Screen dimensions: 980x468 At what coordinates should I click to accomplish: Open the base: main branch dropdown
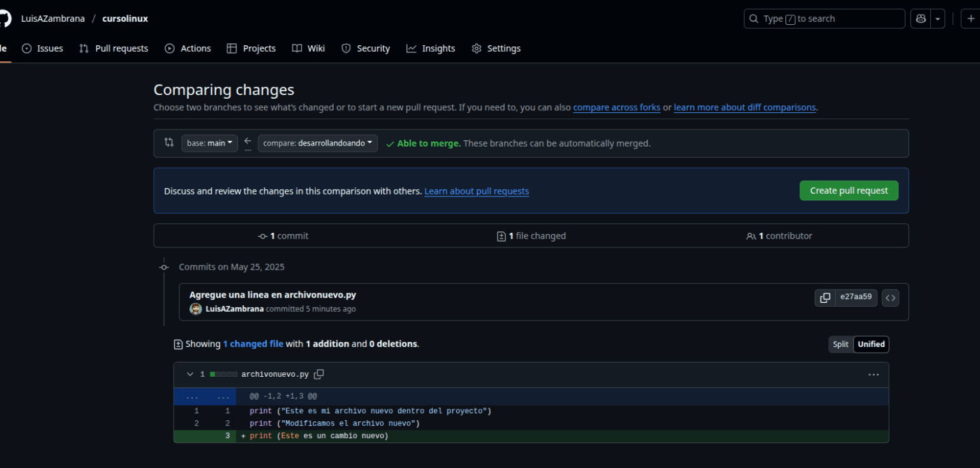209,143
